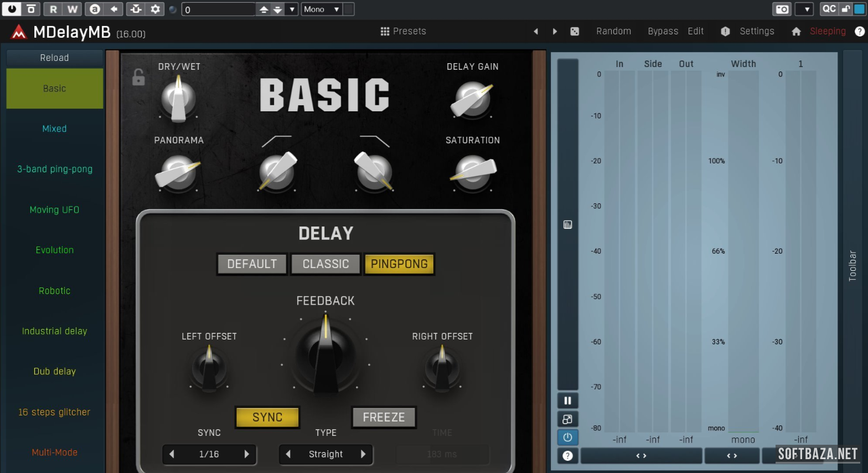868x473 pixels.
Task: Select the PINGPONG delay mode
Action: pyautogui.click(x=399, y=264)
